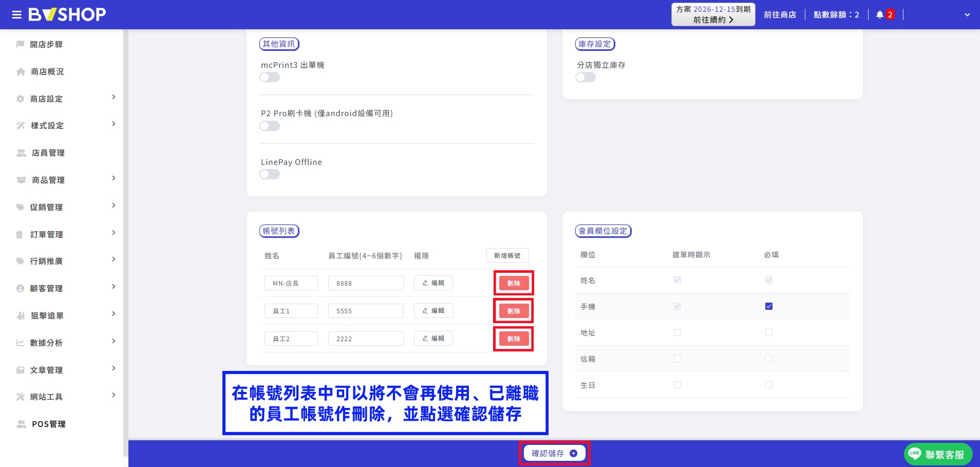Toggle the LinePay Offline switch

click(270, 174)
